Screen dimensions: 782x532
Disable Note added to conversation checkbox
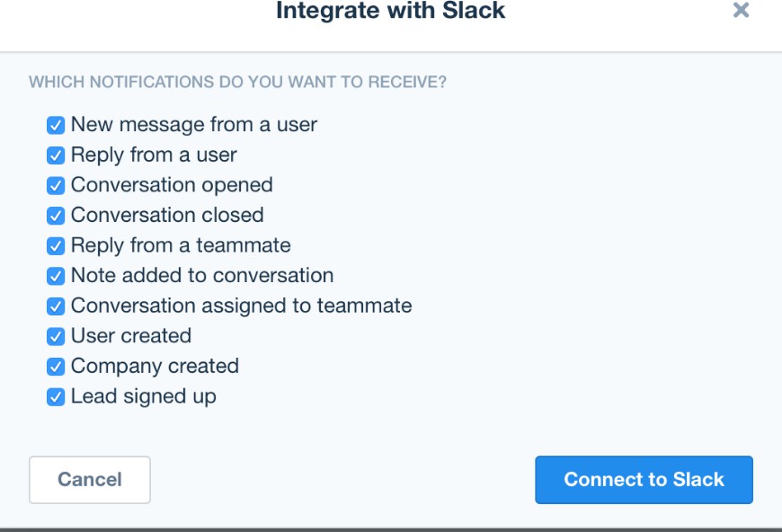56,276
